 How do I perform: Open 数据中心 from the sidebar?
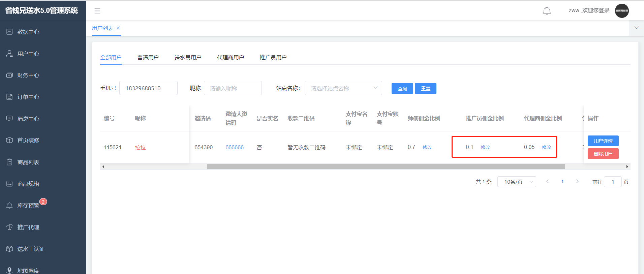28,32
